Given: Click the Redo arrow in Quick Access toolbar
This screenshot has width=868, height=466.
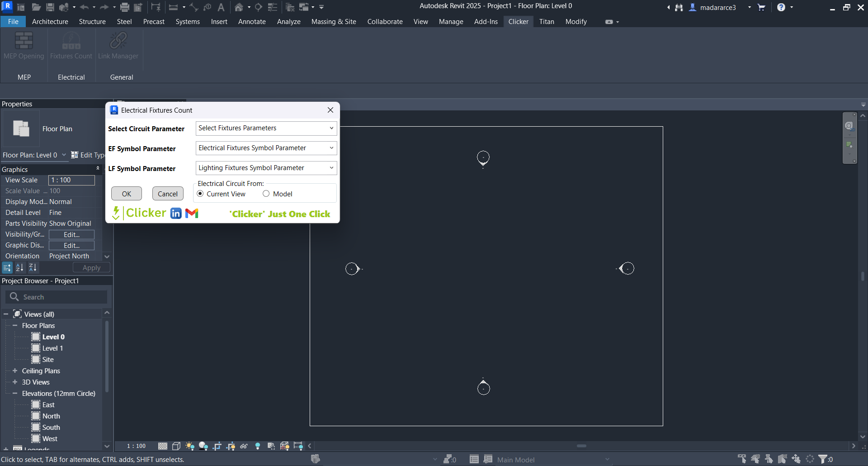Looking at the screenshot, I should (104, 7).
